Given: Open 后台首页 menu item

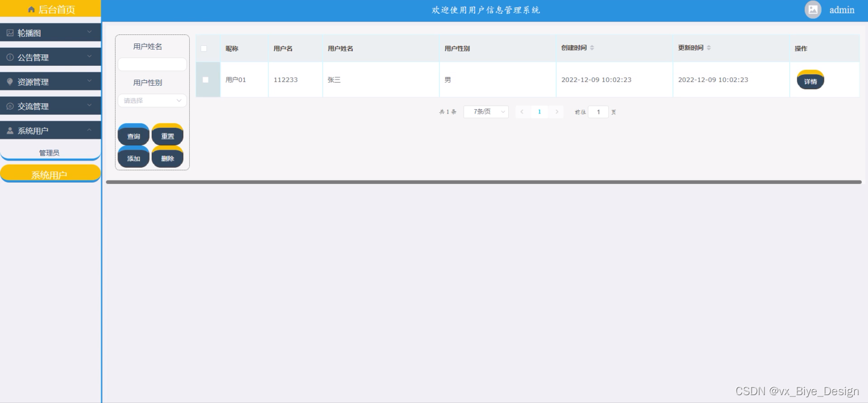Looking at the screenshot, I should tap(51, 9).
